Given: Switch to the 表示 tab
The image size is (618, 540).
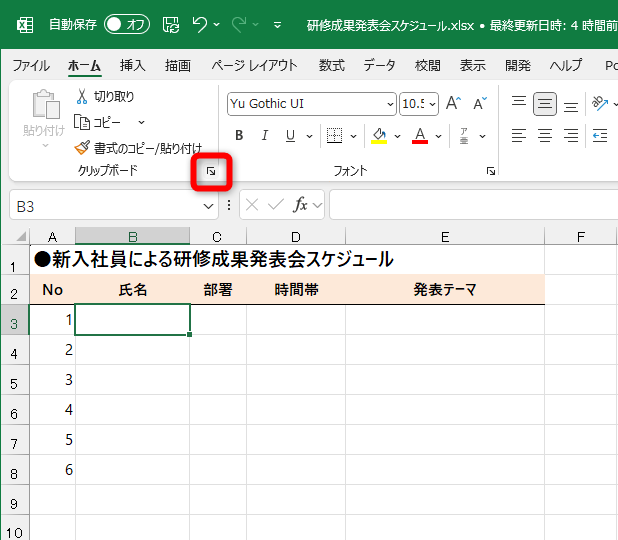Looking at the screenshot, I should (473, 65).
